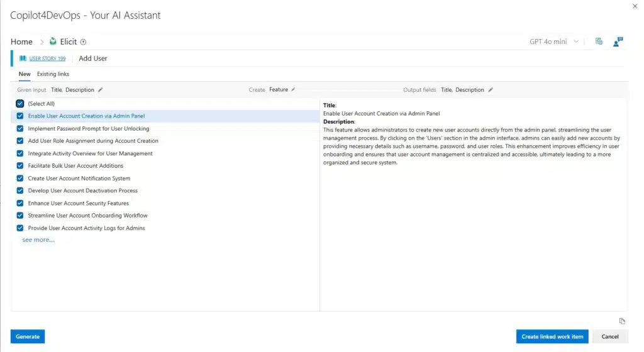Image resolution: width=644 pixels, height=352 pixels.
Task: Select Streamline User Account Onboarding Workflow row
Action: [x=165, y=216]
